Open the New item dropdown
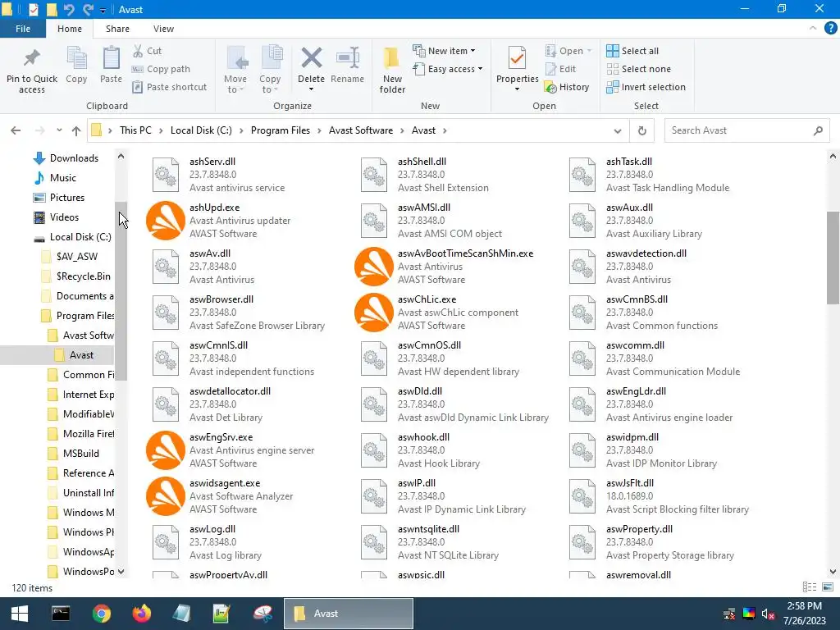This screenshot has height=630, width=840. (x=444, y=51)
